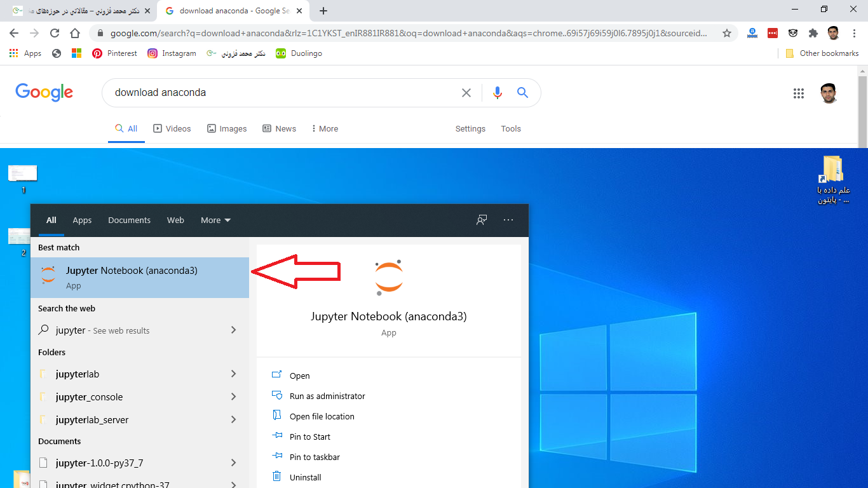Bookmark this page with star icon
This screenshot has height=488, width=868.
pyautogui.click(x=727, y=33)
